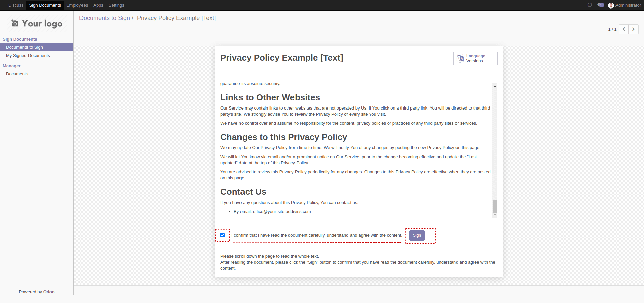Select Documents under Manager section
Screen dimensions: 644x303
click(17, 74)
